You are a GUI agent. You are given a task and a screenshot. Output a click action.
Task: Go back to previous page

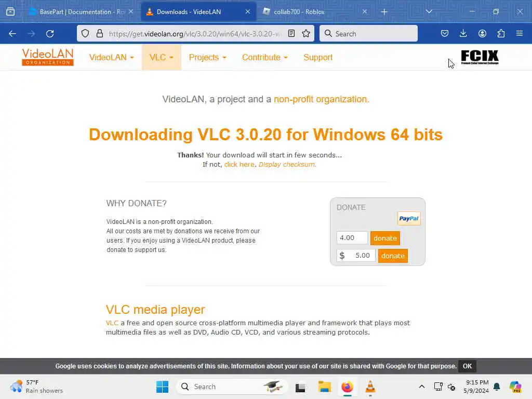coord(12,34)
